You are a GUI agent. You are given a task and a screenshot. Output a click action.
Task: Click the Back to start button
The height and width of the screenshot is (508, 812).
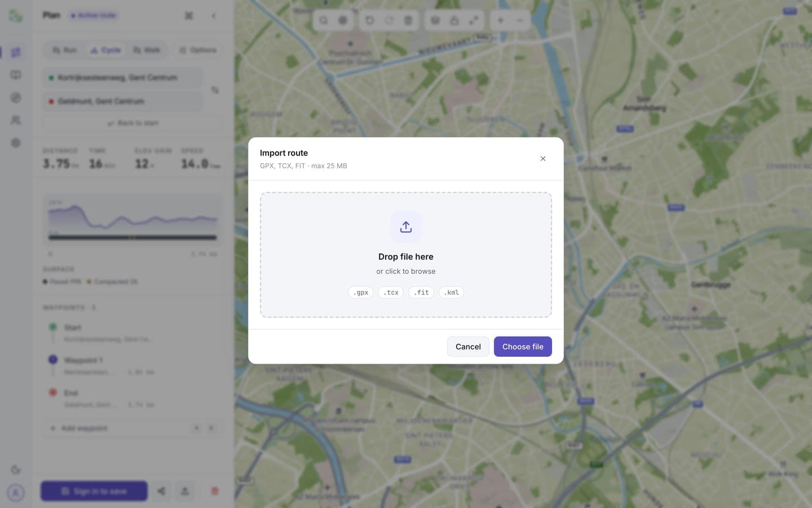tap(133, 123)
